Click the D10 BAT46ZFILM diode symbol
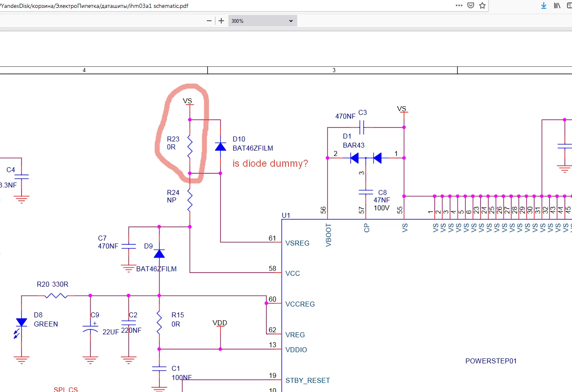 [220, 147]
